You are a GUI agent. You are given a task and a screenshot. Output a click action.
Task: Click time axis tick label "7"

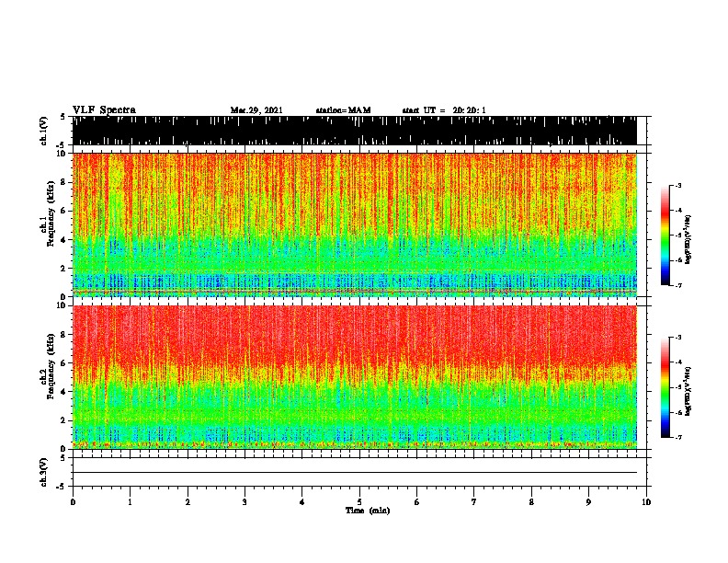(474, 502)
